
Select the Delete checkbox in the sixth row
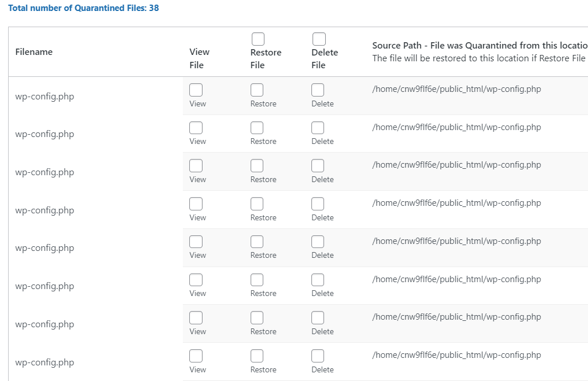[x=318, y=280]
